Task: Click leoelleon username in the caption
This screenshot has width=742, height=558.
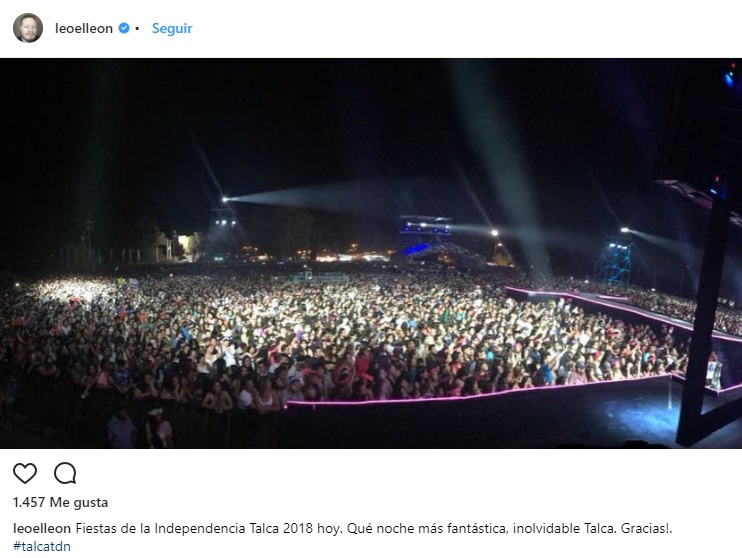Action: pyautogui.click(x=41, y=527)
